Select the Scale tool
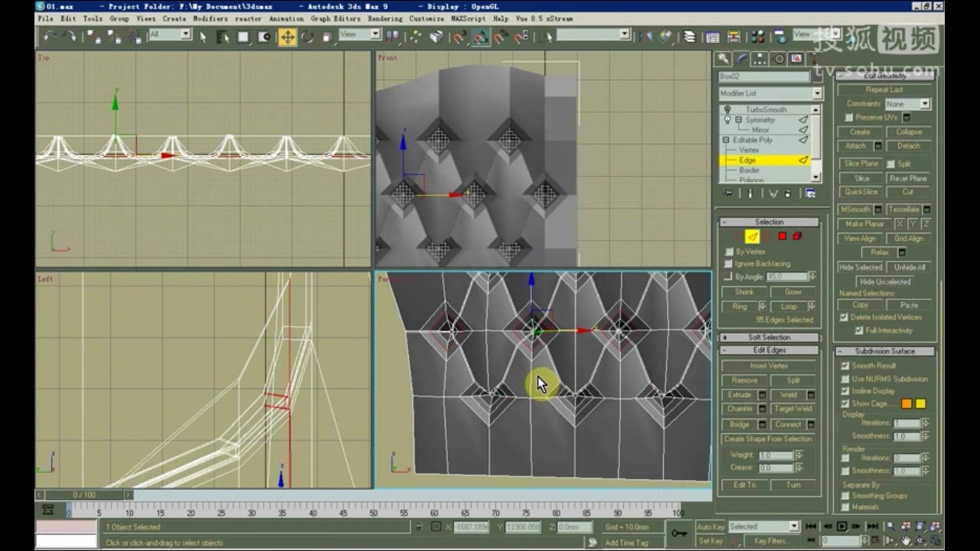The height and width of the screenshot is (551, 980). 328,36
